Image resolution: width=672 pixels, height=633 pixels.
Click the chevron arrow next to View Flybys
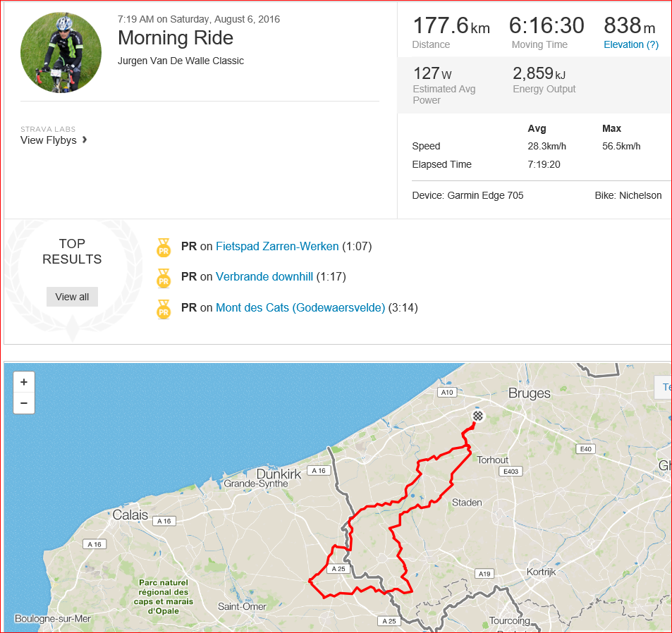(85, 140)
